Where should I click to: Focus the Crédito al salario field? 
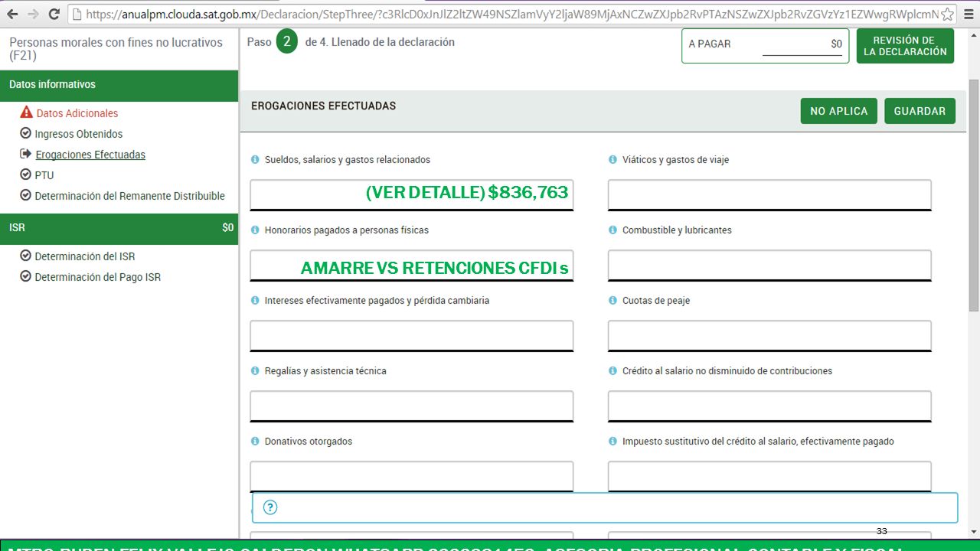(x=769, y=406)
